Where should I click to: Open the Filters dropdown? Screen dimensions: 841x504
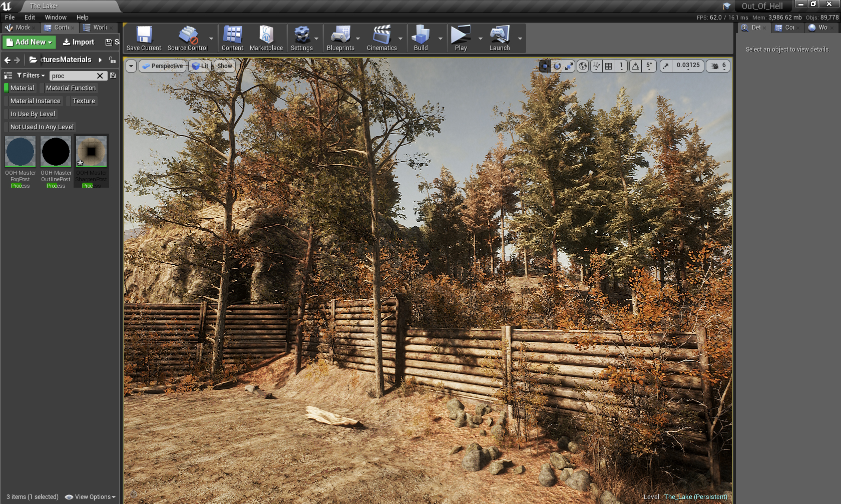tap(31, 76)
